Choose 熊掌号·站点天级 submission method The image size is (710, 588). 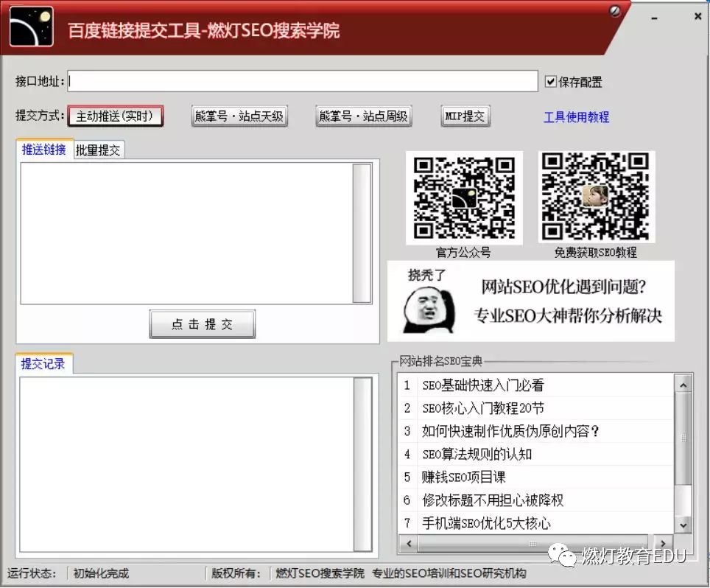pyautogui.click(x=239, y=116)
